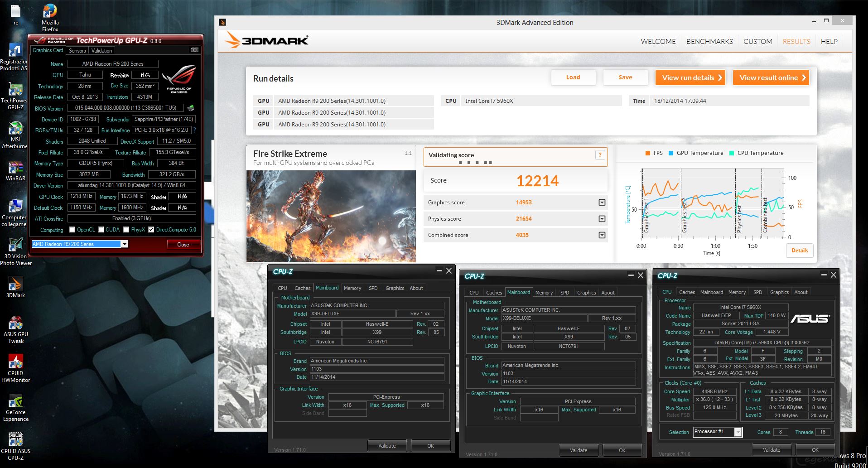868x468 pixels.
Task: Open GPU selection dropdown in GPU-Z
Action: coord(124,244)
